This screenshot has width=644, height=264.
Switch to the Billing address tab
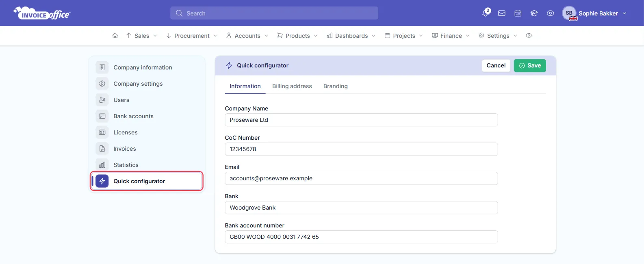(292, 86)
